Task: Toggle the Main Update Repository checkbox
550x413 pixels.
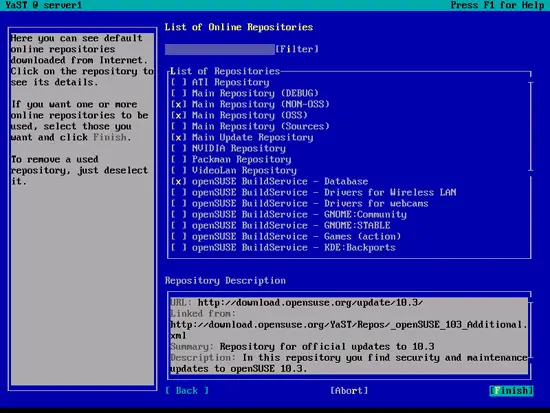Action: pos(179,138)
